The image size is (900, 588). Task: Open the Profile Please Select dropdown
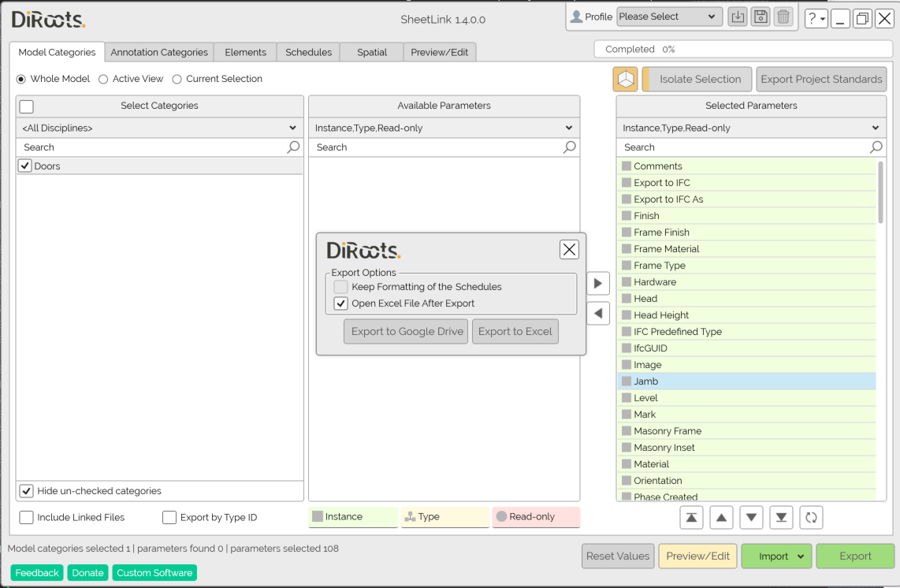pyautogui.click(x=669, y=17)
